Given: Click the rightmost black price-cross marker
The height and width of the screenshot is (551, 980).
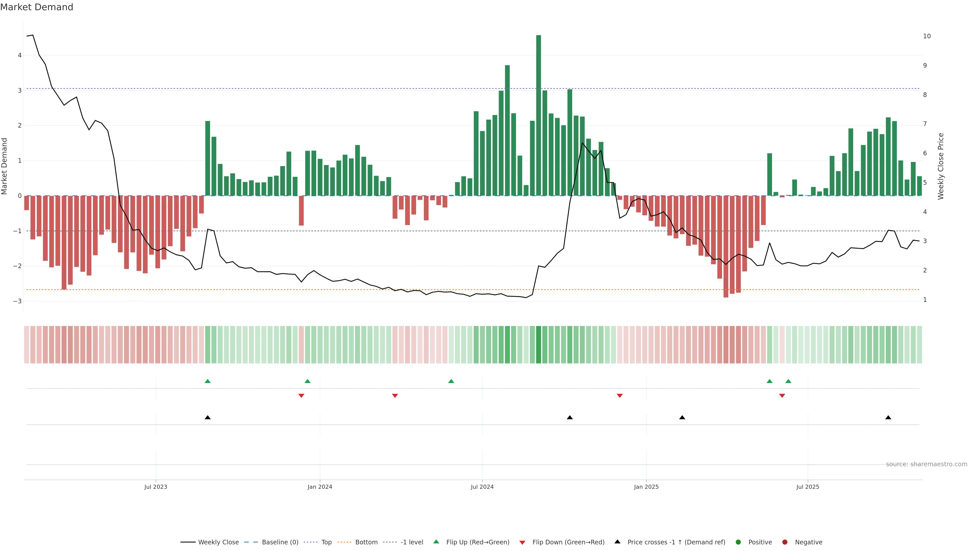Looking at the screenshot, I should click(888, 418).
